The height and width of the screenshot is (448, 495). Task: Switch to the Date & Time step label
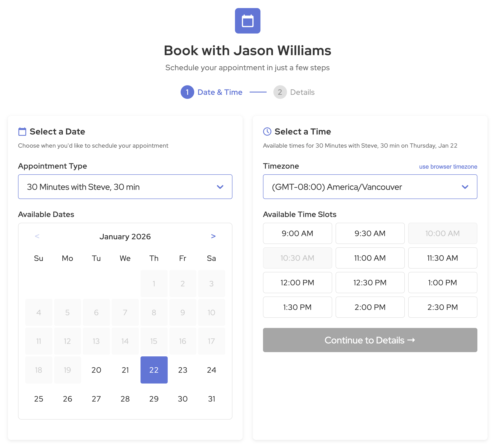click(220, 92)
